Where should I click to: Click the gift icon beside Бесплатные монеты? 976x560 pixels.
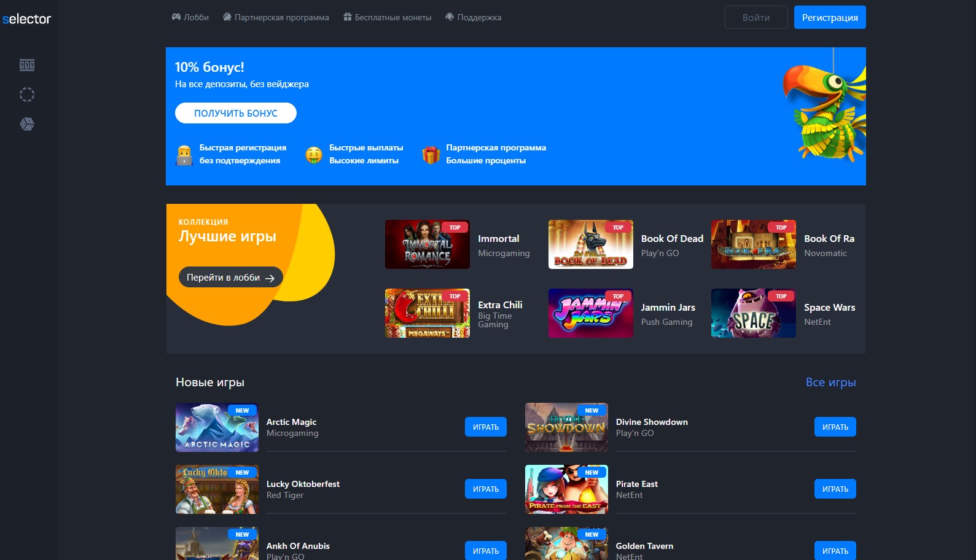348,17
